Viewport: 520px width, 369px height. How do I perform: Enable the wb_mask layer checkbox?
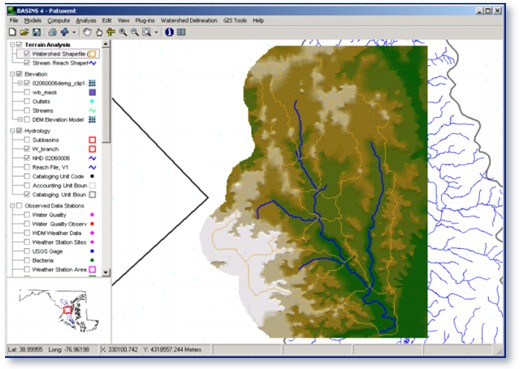click(27, 92)
